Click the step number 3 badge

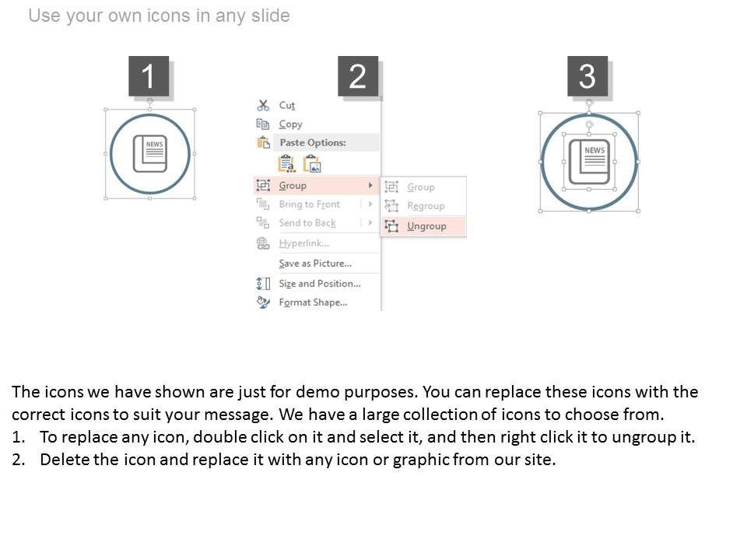click(587, 76)
